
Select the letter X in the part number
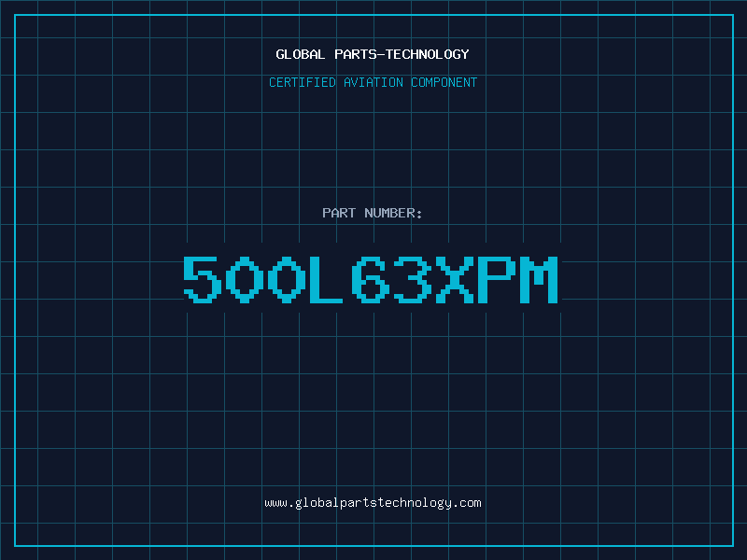(455, 279)
